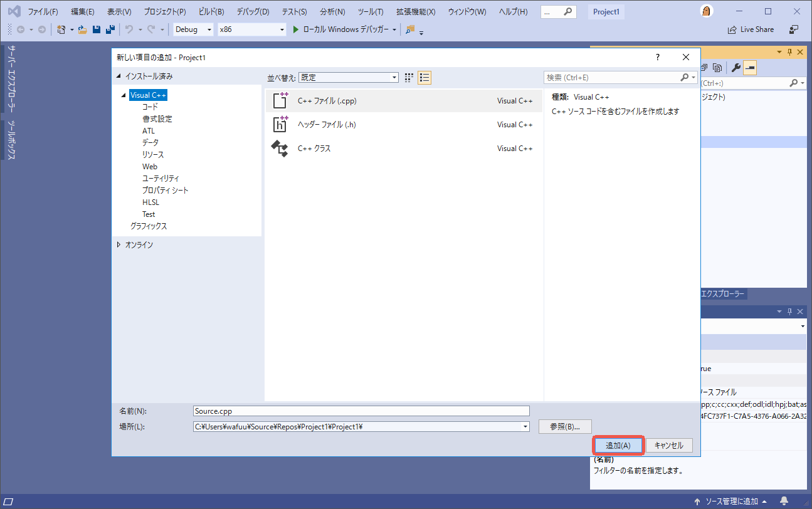Select the HLSL tree item

pos(150,202)
